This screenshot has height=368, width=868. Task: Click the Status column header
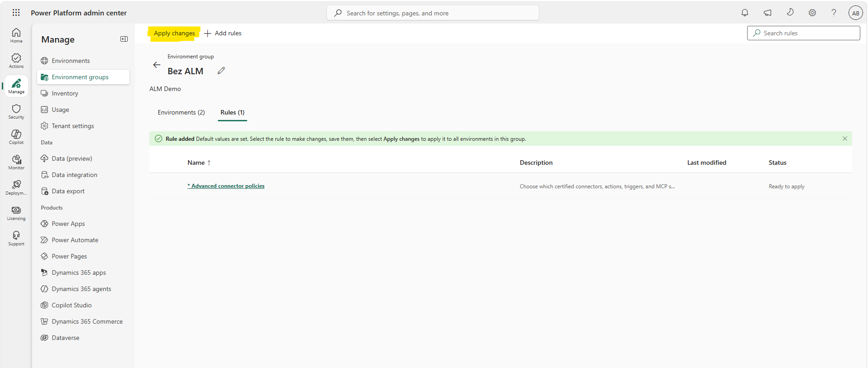coord(777,162)
